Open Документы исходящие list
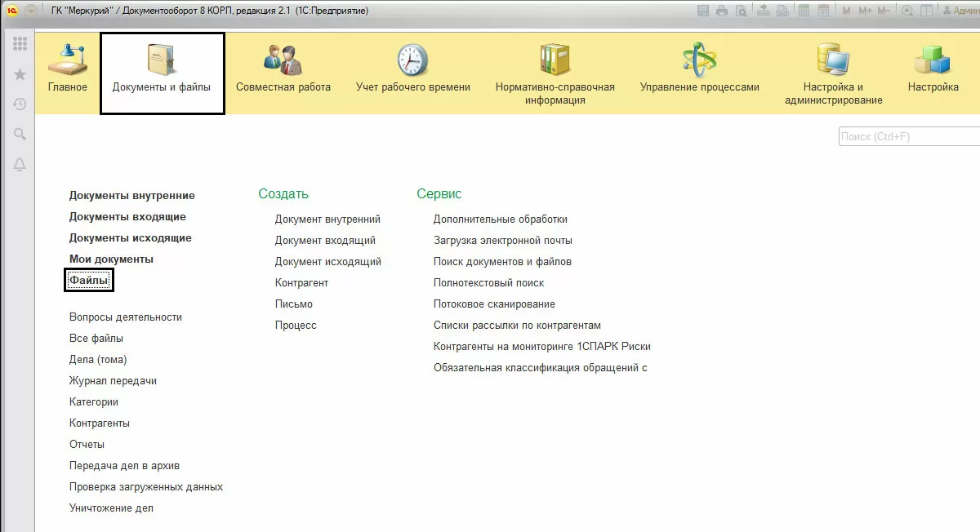Image resolution: width=980 pixels, height=532 pixels. (x=131, y=238)
